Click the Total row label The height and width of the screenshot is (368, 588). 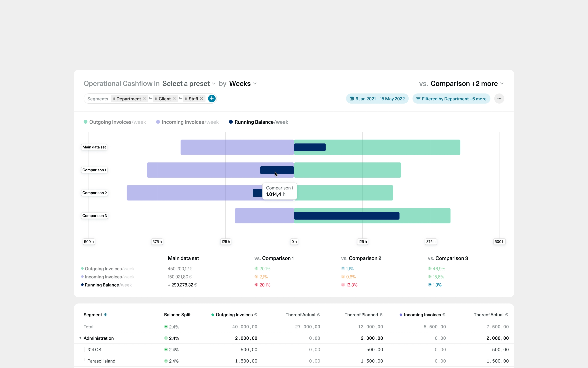[89, 327]
